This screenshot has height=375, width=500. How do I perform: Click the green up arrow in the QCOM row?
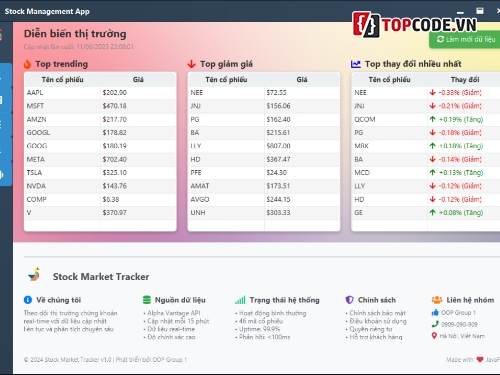click(x=433, y=119)
